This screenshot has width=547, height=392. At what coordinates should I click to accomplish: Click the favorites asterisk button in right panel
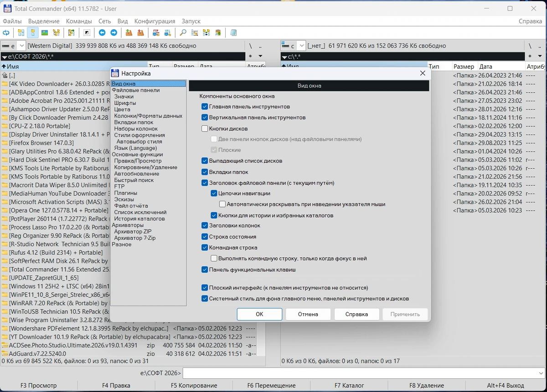530,56
